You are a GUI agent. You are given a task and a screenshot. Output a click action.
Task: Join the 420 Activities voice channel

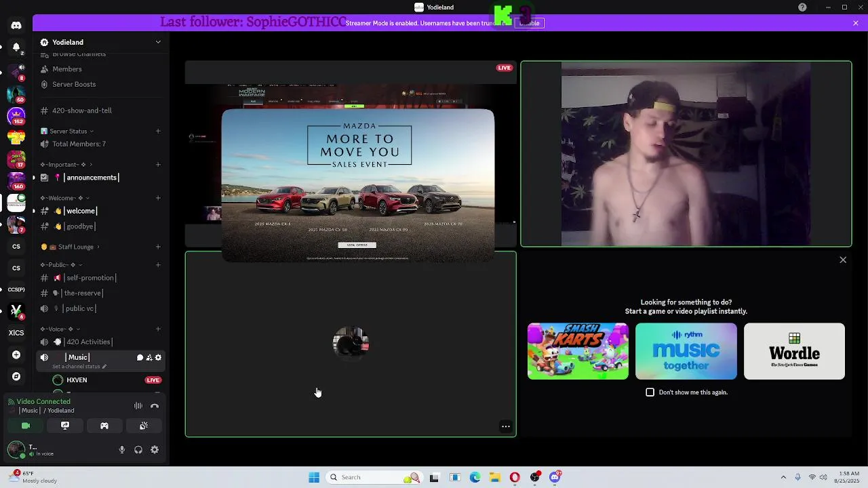[x=100, y=342]
